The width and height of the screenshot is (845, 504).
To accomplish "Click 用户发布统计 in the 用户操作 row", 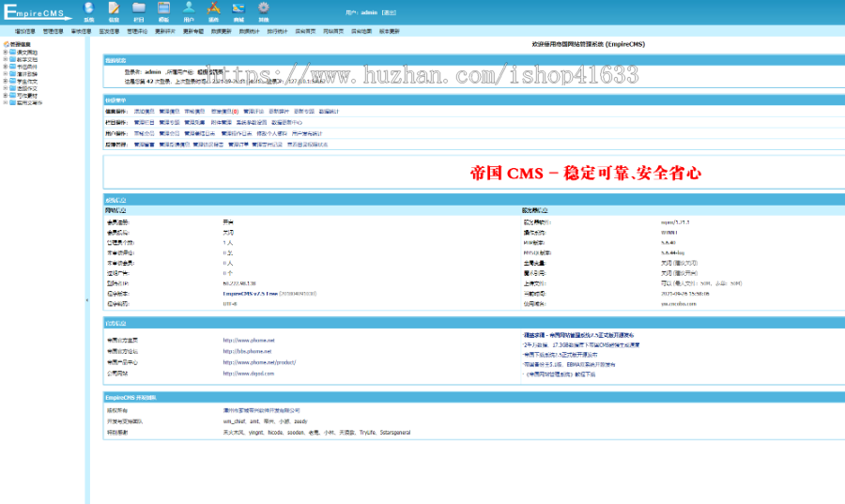I will tap(307, 133).
